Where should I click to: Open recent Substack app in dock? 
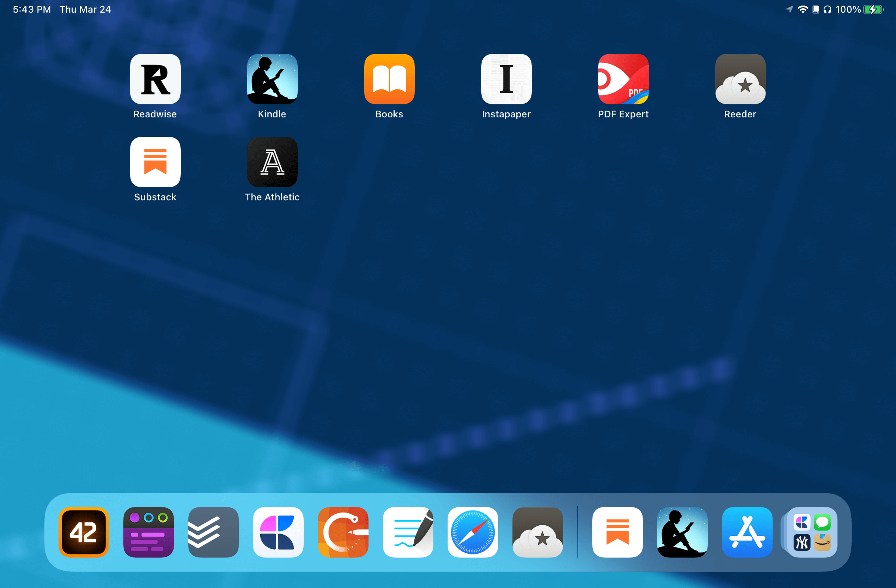(618, 532)
